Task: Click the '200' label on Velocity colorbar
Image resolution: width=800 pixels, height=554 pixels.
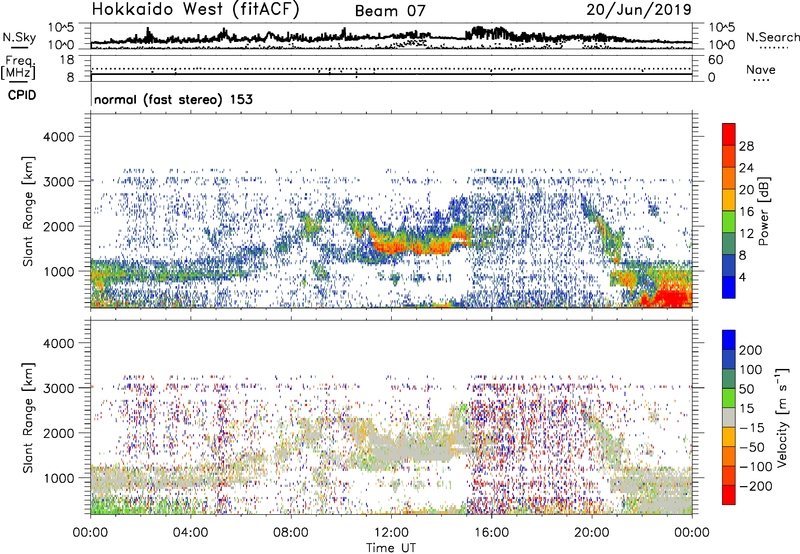Action: point(751,350)
